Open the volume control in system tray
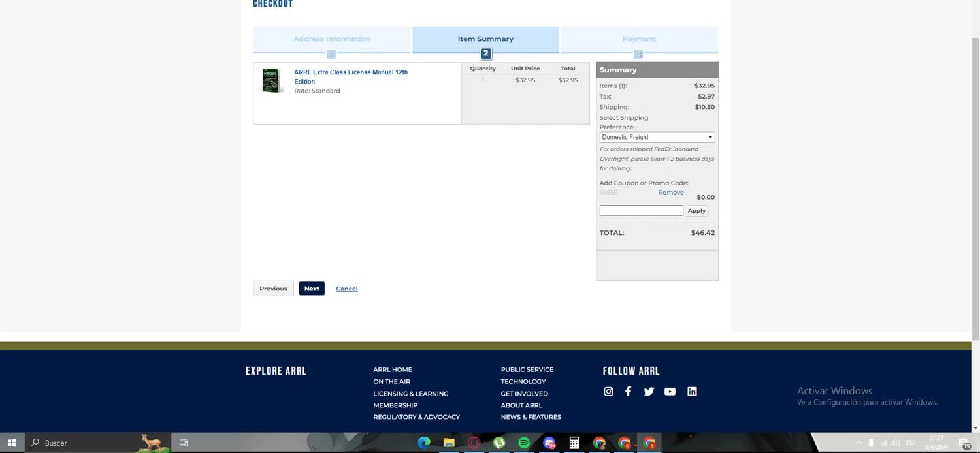This screenshot has width=980, height=453. pyautogui.click(x=896, y=443)
